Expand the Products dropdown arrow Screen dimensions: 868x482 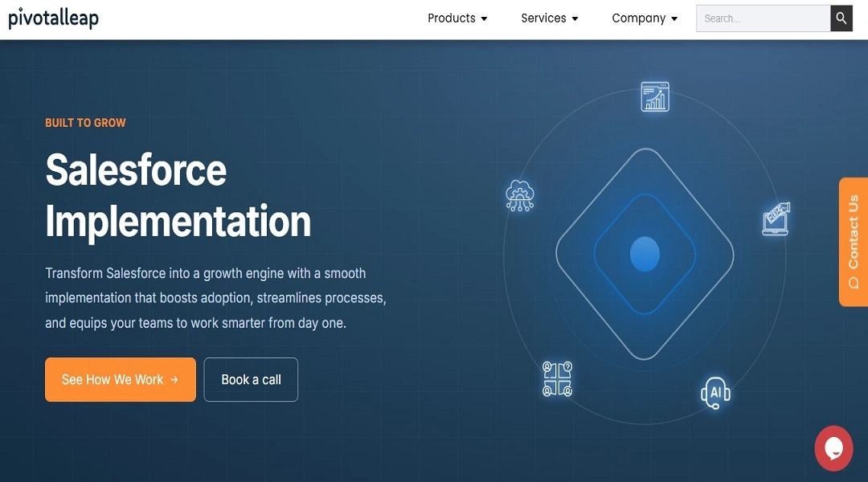[x=485, y=18]
